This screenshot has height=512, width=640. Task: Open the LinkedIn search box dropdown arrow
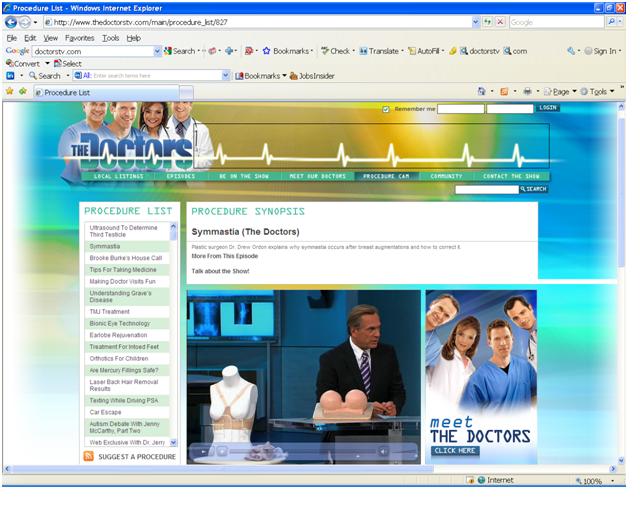pyautogui.click(x=225, y=76)
